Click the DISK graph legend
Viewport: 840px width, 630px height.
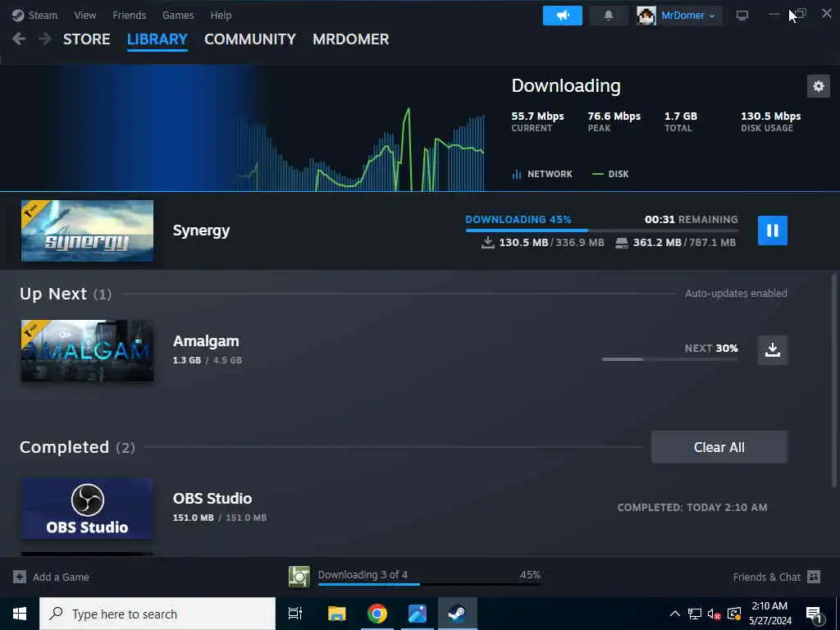610,174
